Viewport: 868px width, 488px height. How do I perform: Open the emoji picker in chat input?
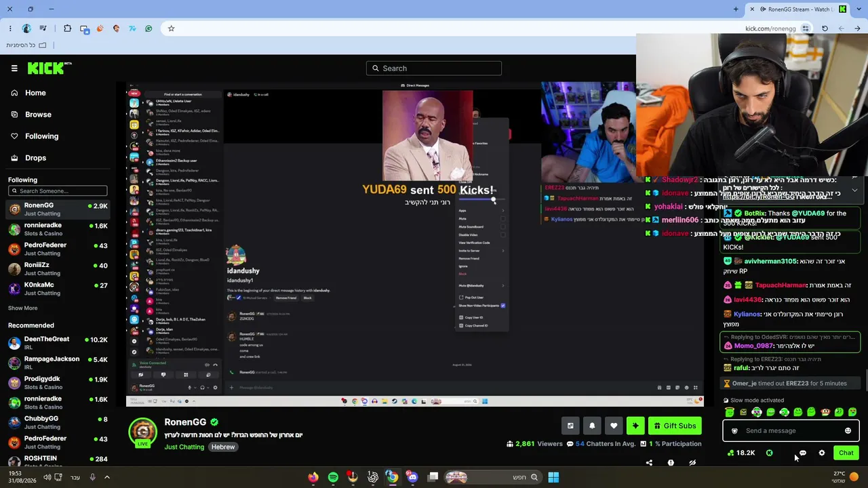[x=848, y=430]
